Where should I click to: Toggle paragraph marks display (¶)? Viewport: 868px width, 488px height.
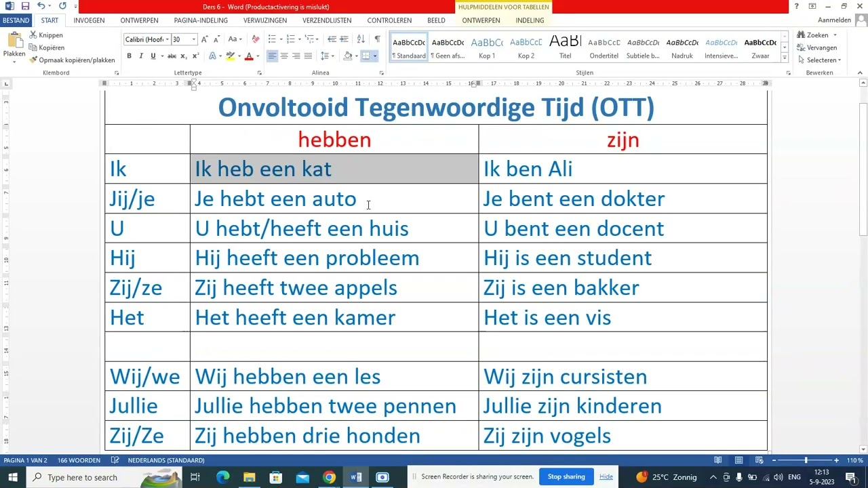tap(377, 39)
